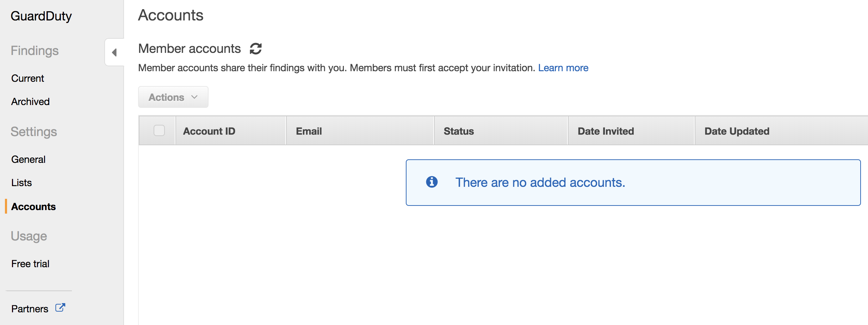Image resolution: width=868 pixels, height=325 pixels.
Task: Open the Free trial usage page
Action: (30, 264)
